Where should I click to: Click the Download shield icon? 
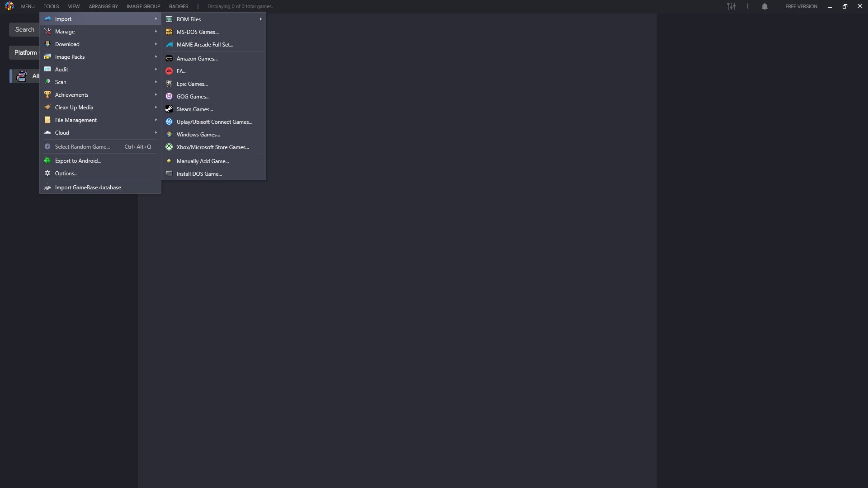(47, 44)
